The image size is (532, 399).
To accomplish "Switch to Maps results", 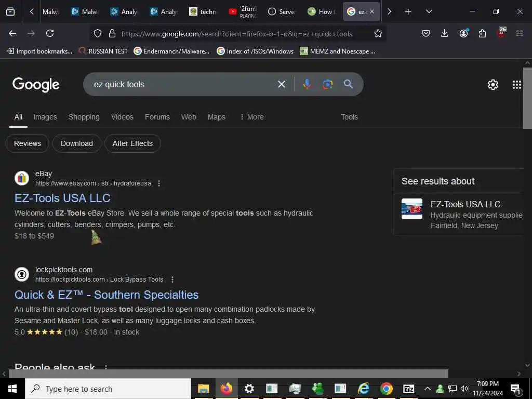I will [x=217, y=117].
